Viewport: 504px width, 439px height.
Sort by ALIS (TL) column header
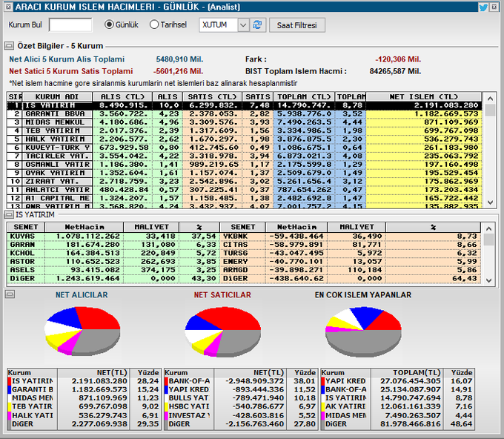(x=122, y=97)
